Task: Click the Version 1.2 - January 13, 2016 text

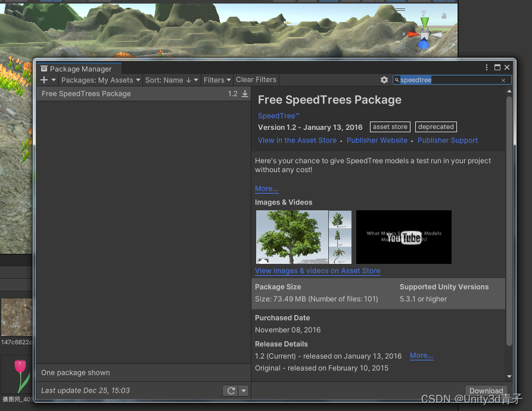Action: tap(310, 127)
